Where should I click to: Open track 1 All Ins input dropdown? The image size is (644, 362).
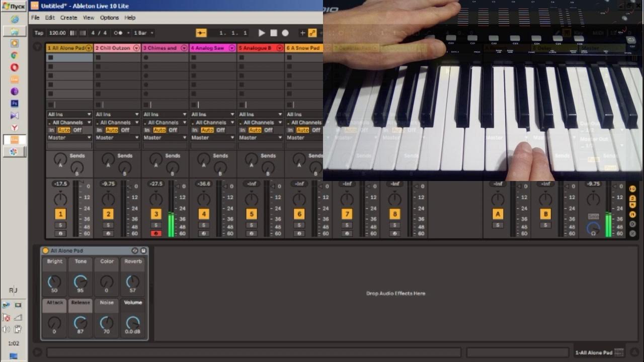click(69, 115)
